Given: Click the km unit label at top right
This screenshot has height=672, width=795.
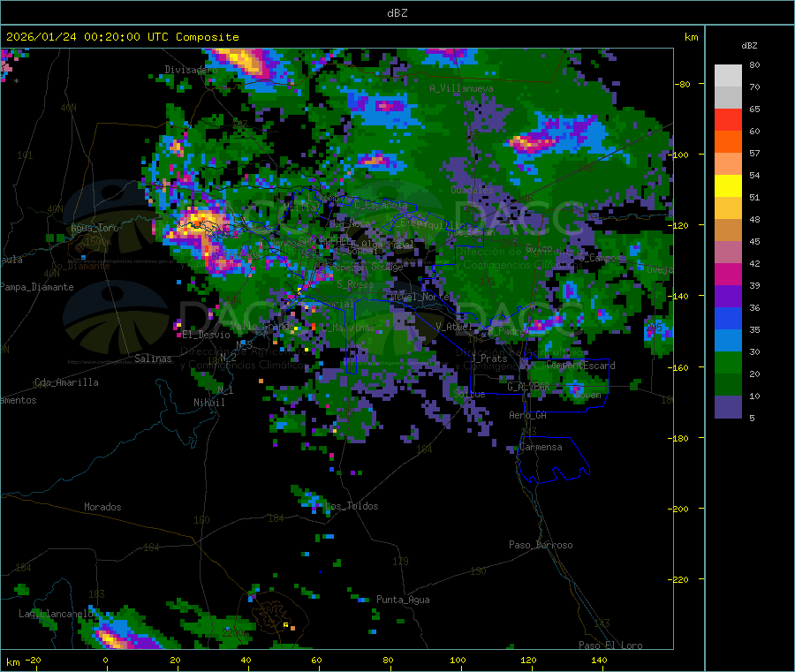Looking at the screenshot, I should [691, 37].
